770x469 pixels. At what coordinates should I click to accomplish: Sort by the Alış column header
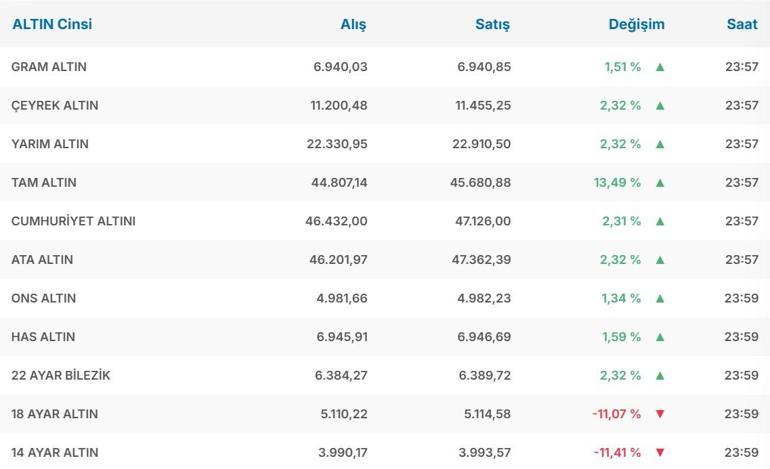point(353,24)
